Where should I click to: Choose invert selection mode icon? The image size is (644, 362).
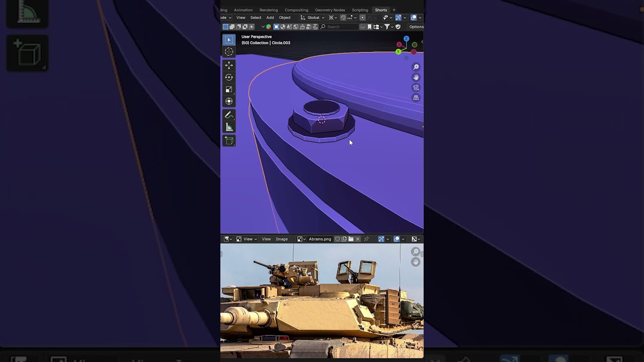click(245, 27)
